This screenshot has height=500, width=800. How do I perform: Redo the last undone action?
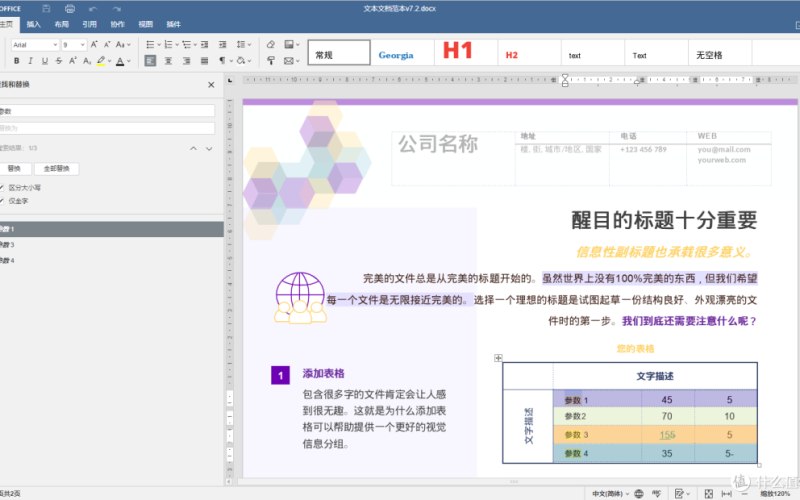(117, 8)
